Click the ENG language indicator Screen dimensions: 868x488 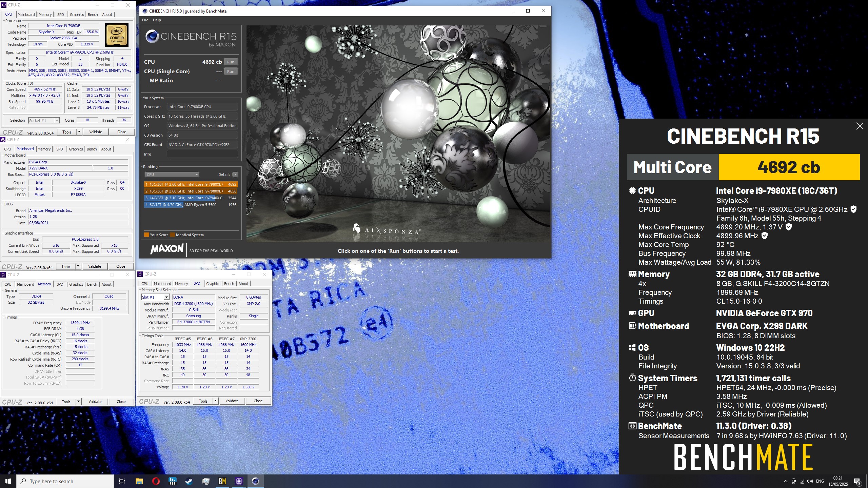click(x=820, y=481)
